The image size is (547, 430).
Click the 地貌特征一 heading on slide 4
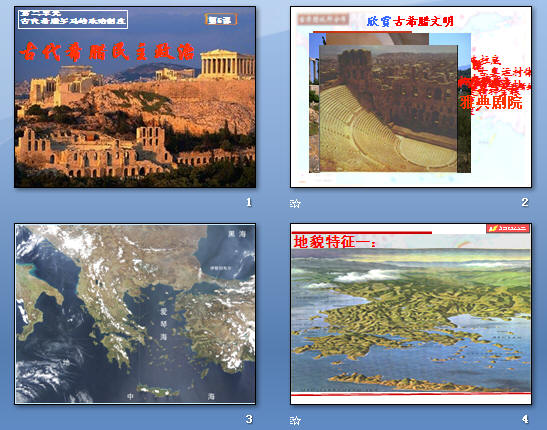(334, 242)
